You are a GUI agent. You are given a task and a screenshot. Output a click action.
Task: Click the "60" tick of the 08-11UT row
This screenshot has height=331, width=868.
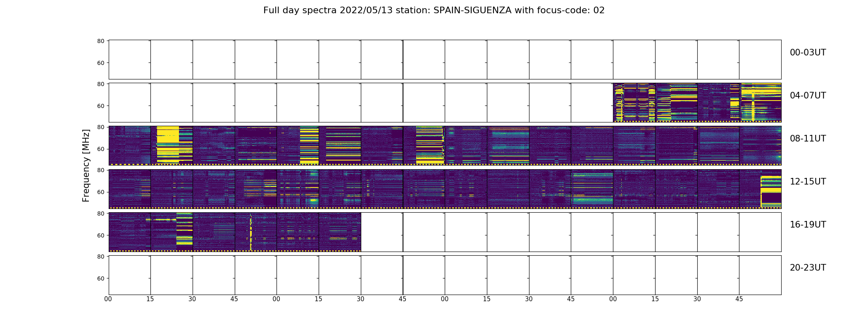100,149
